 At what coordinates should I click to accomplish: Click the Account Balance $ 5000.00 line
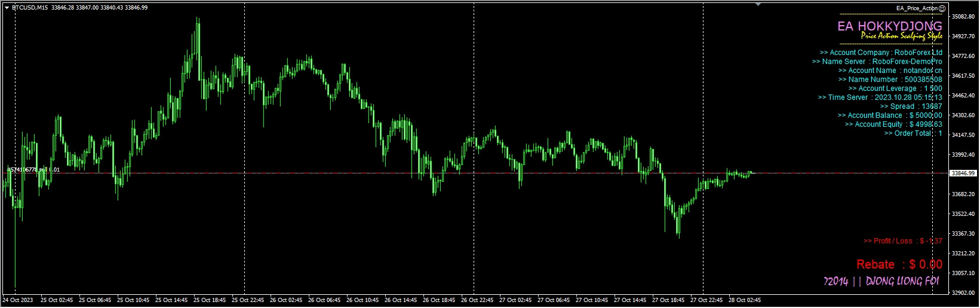(x=890, y=115)
